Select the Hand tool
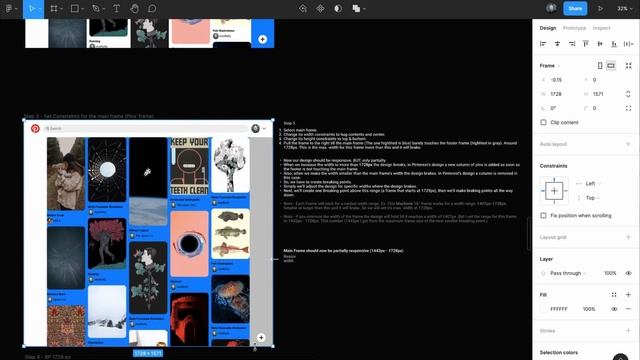The width and height of the screenshot is (640, 360). pyautogui.click(x=134, y=9)
